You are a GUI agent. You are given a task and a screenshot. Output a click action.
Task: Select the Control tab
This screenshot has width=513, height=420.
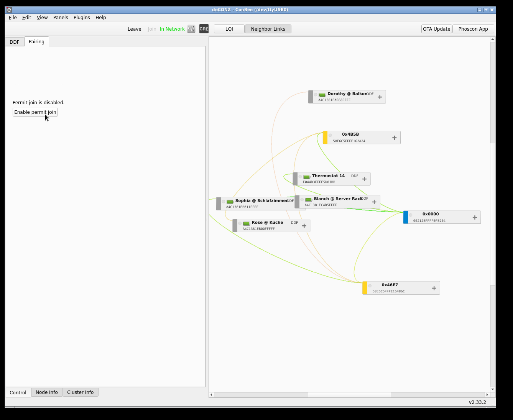click(18, 392)
